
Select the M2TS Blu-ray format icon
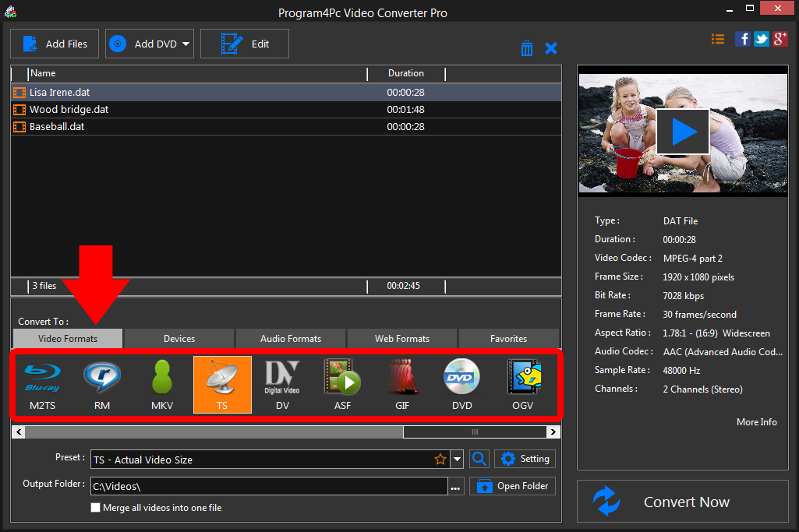42,385
